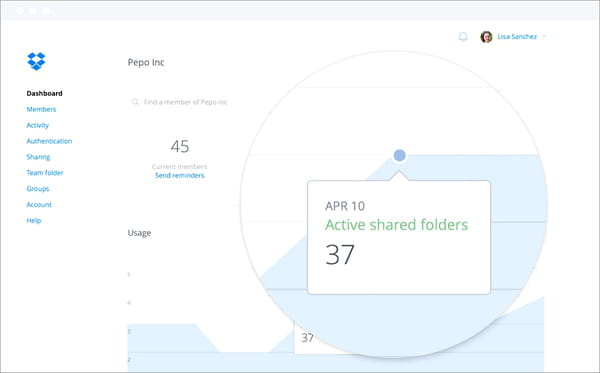The width and height of the screenshot is (600, 373).
Task: Click the Active shared folders tooltip label
Action: coord(396,225)
